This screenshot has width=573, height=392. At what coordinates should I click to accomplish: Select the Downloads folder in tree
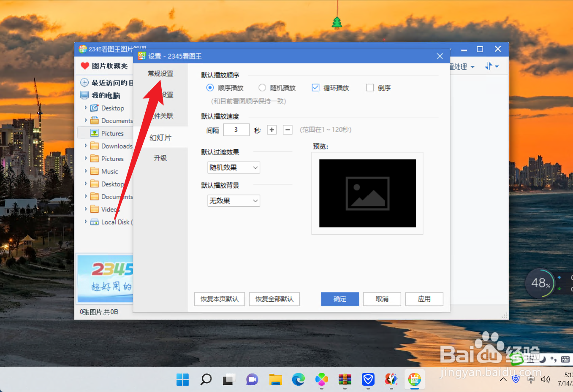pos(117,146)
